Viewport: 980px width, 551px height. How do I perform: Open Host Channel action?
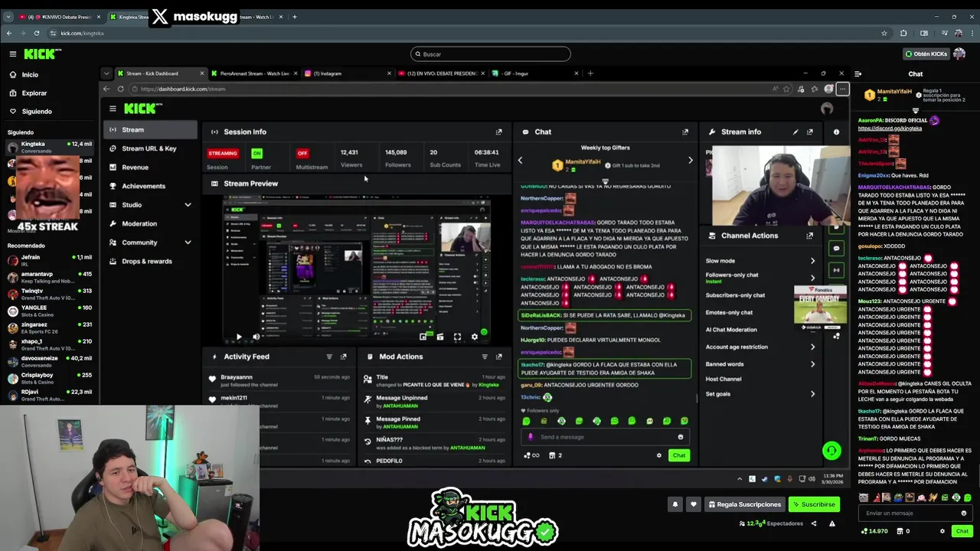(724, 379)
